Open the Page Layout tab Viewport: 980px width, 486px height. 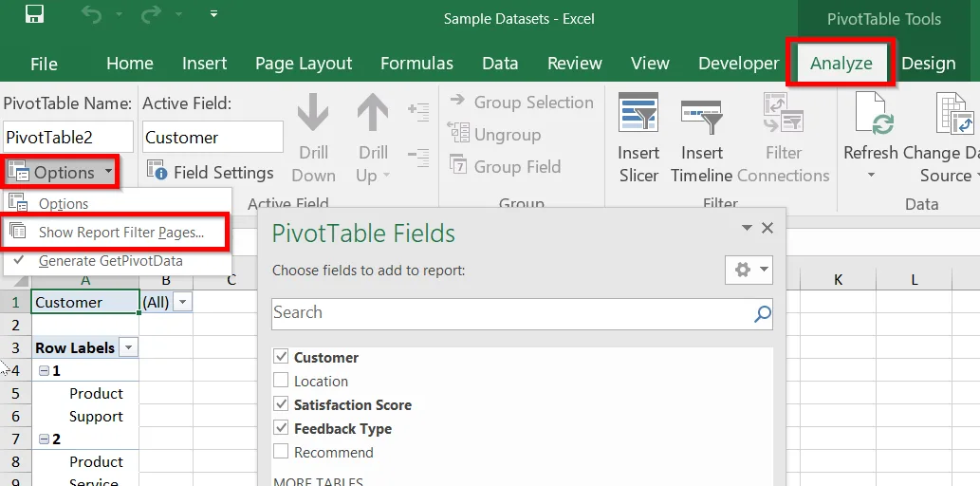point(304,64)
